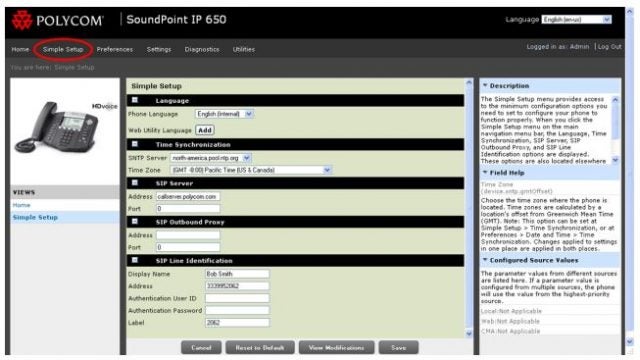Click the SIP Server Address field
This screenshot has width=640, height=360.
188,196
